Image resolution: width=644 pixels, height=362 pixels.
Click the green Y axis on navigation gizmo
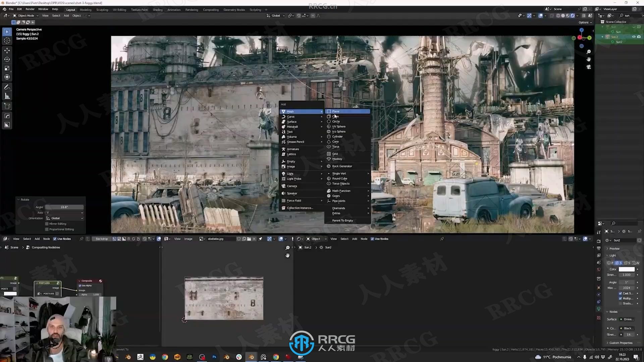(x=589, y=38)
